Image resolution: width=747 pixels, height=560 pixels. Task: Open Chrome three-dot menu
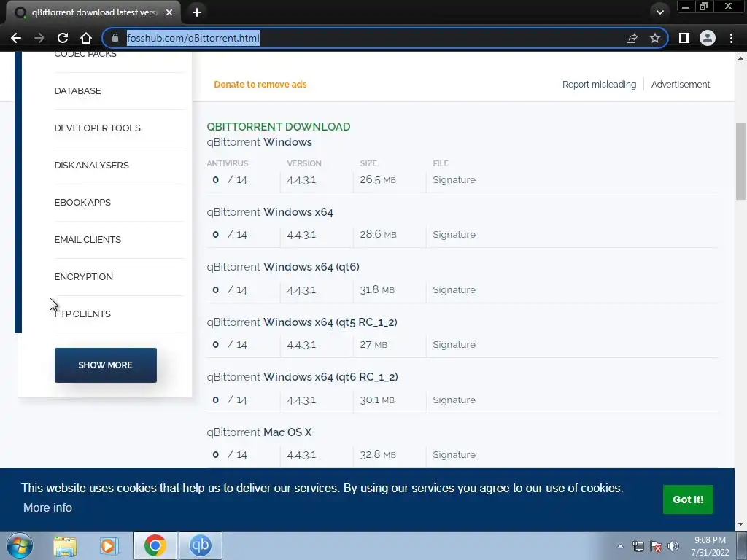(731, 38)
